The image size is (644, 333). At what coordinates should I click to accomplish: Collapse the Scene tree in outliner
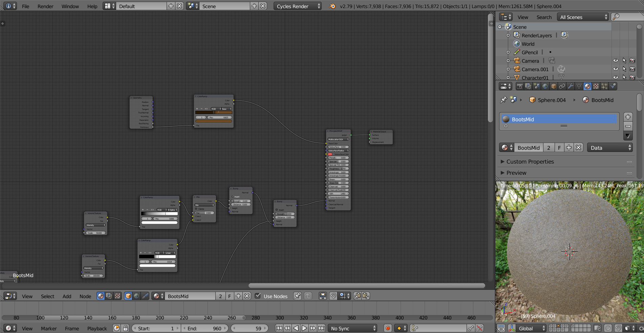click(500, 27)
